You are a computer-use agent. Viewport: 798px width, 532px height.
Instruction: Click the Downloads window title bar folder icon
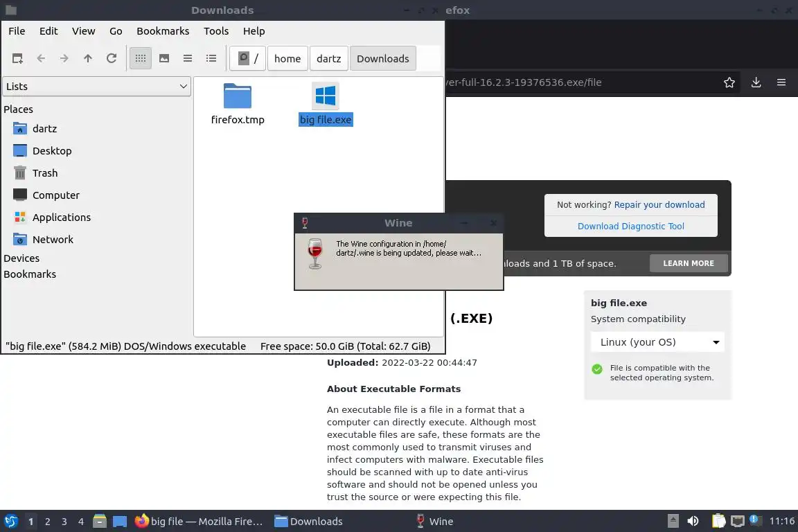[x=10, y=10]
